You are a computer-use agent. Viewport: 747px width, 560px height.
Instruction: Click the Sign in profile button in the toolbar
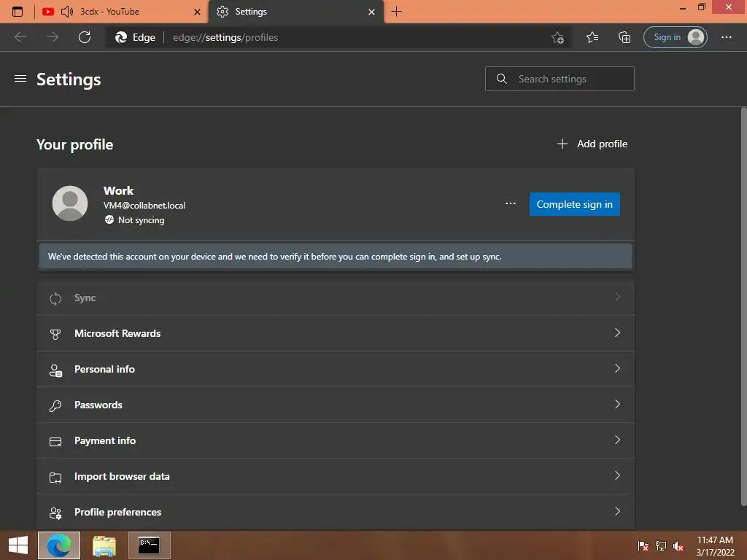click(x=675, y=37)
